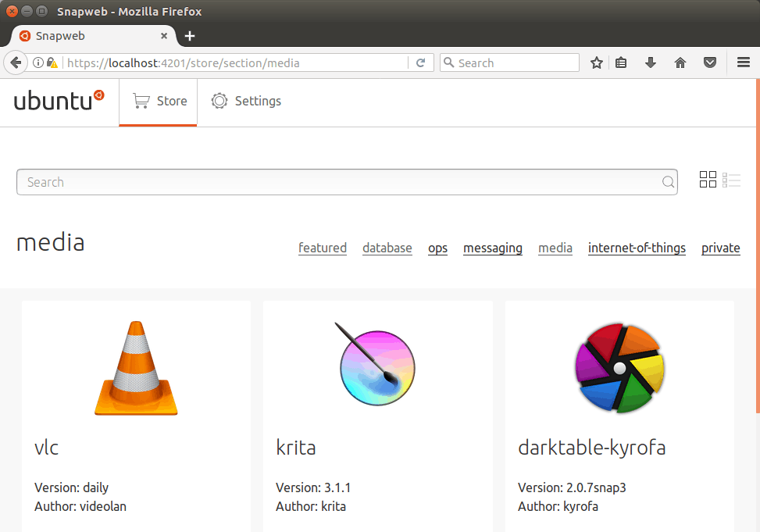760x532 pixels.
Task: Open the Firefox hamburger menu
Action: (744, 62)
